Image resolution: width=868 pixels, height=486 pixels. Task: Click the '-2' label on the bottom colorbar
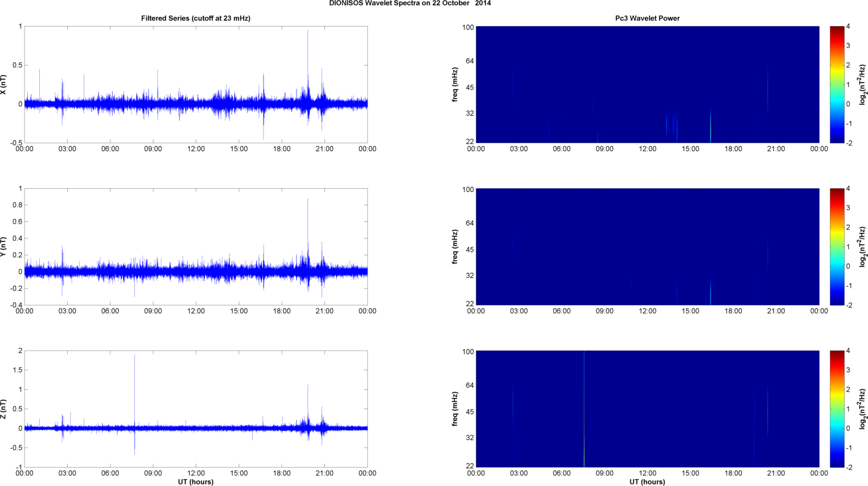849,467
